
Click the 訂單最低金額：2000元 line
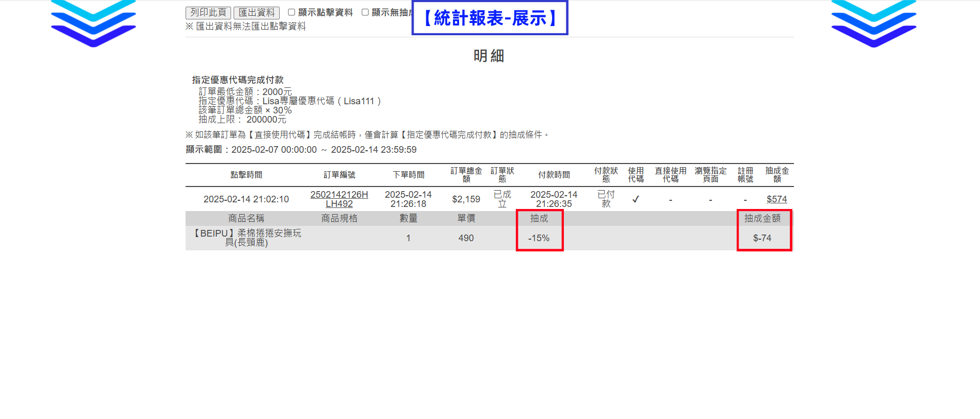tap(245, 92)
